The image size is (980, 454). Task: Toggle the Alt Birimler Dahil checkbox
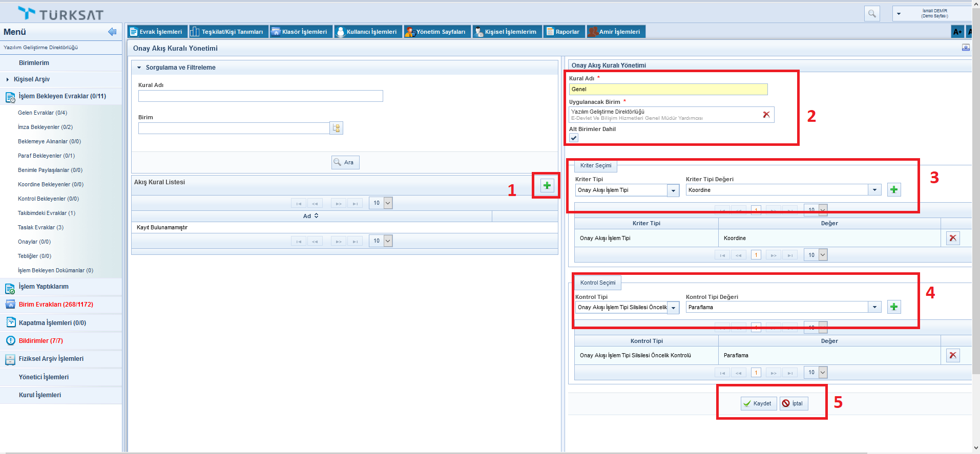tap(574, 138)
